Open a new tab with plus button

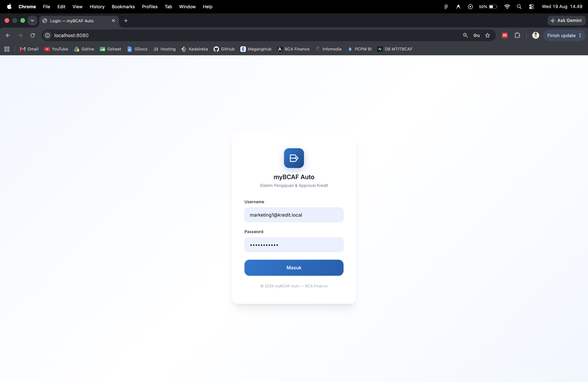pos(126,21)
